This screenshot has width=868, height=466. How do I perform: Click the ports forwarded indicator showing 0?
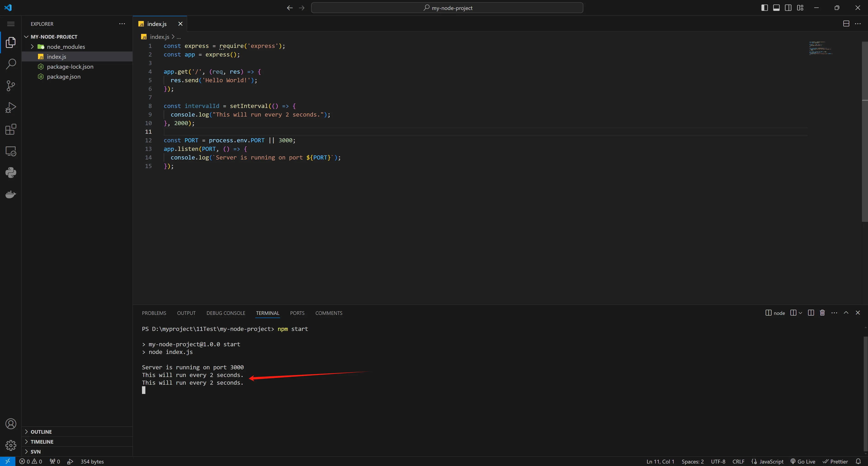(54, 461)
